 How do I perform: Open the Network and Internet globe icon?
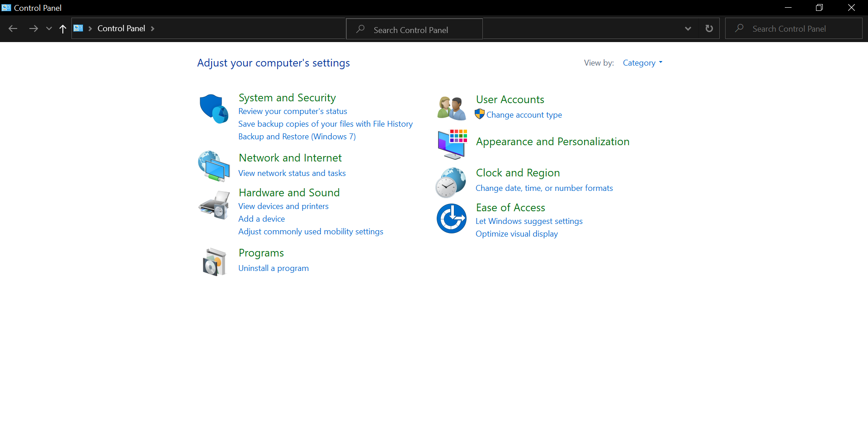click(214, 166)
